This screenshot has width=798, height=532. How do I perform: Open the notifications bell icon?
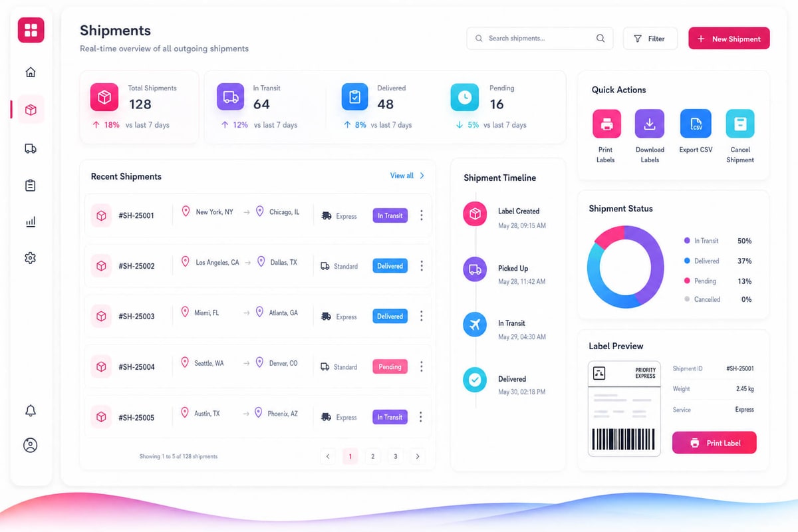[x=31, y=410]
